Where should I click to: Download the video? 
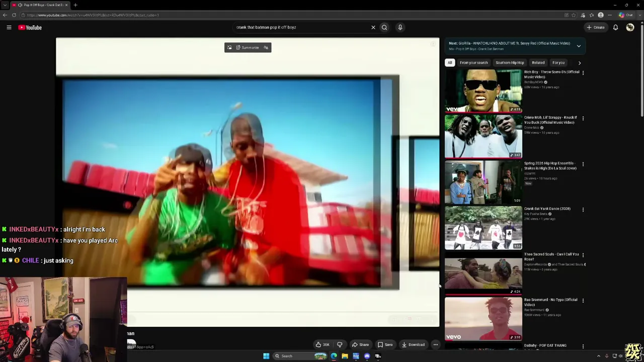413,344
